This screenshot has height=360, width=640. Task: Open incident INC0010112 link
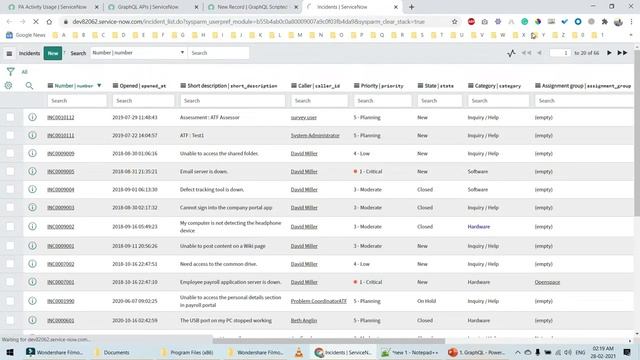click(x=61, y=118)
